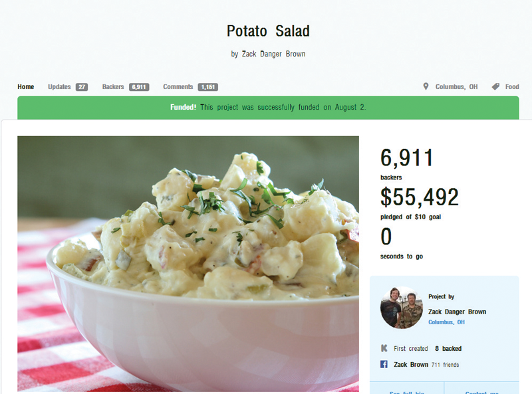Open the Backers tab
The image size is (532, 394).
pos(113,86)
